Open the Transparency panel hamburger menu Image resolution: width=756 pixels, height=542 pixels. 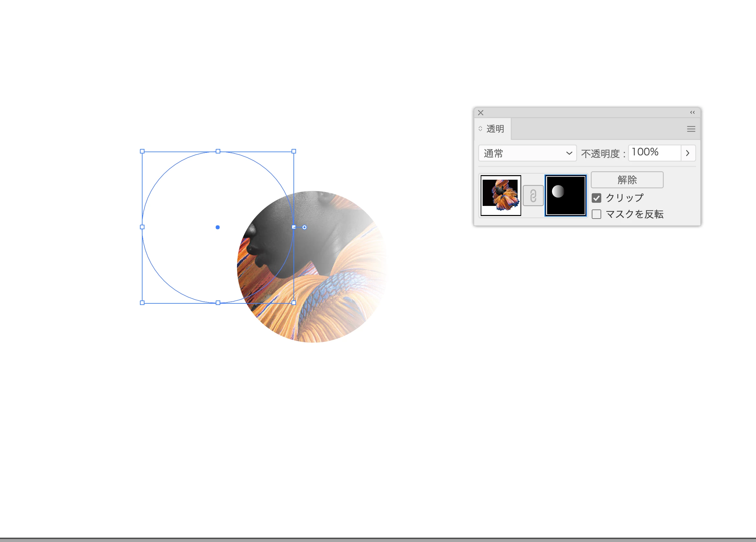tap(691, 129)
